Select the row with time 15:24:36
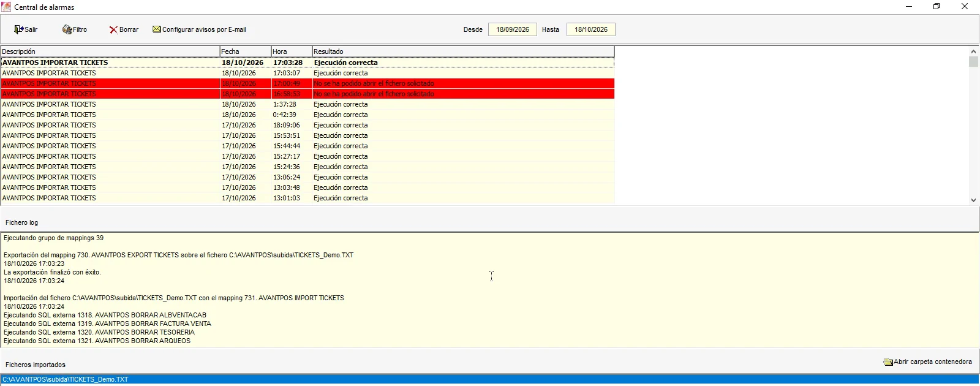This screenshot has width=980, height=386. [307, 167]
